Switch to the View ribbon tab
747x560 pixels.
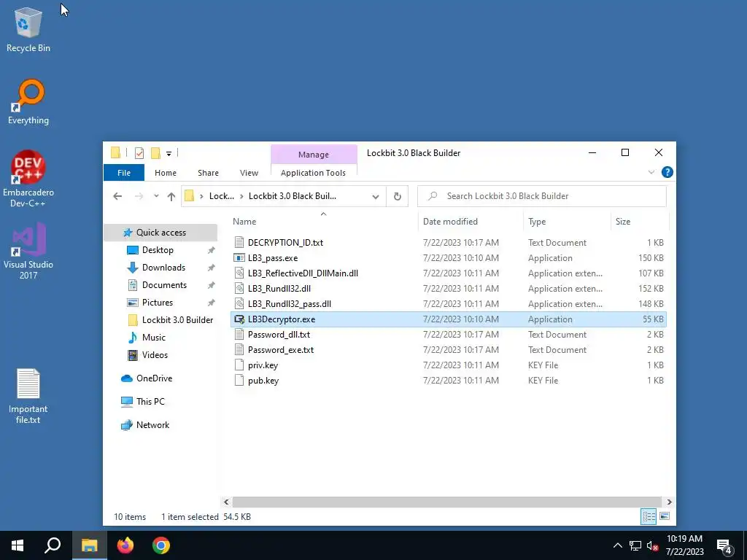coord(249,173)
